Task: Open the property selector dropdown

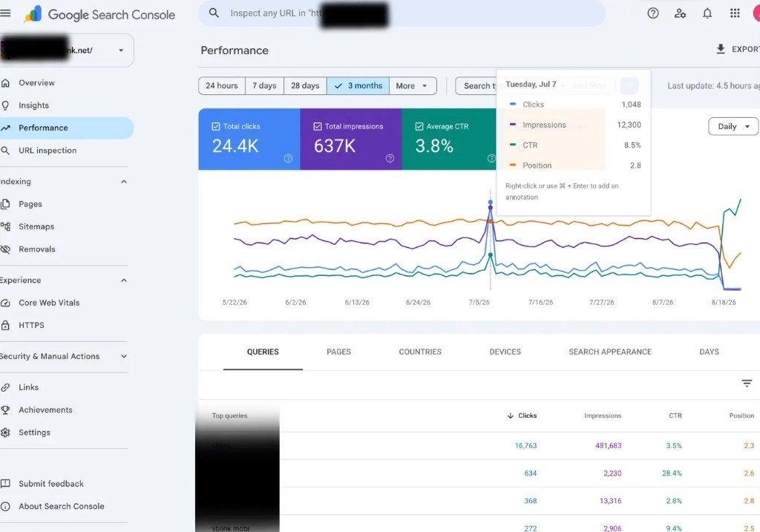Action: pyautogui.click(x=67, y=50)
